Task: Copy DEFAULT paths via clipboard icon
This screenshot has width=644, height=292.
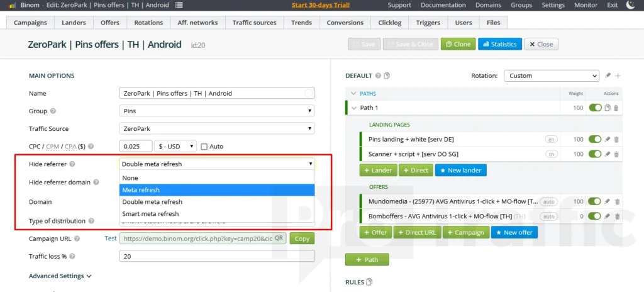Action: (x=387, y=76)
